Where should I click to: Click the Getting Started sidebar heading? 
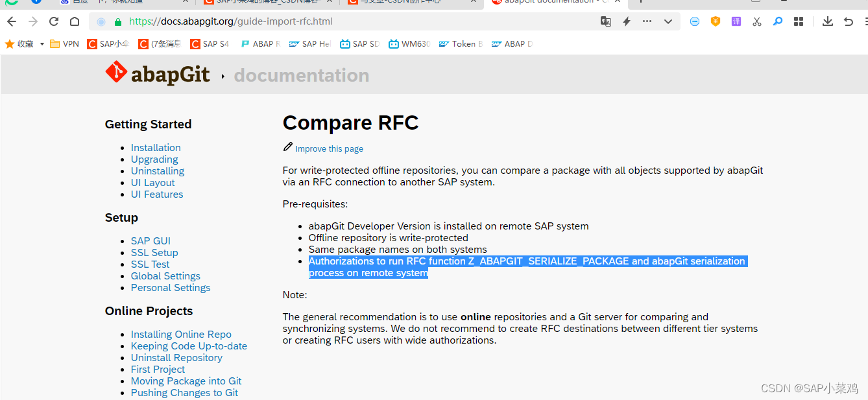148,124
